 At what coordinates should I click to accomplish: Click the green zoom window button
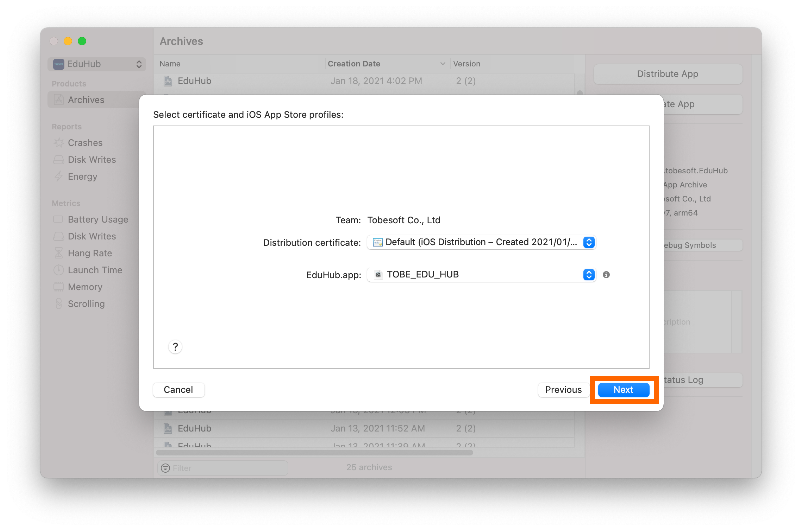82,41
